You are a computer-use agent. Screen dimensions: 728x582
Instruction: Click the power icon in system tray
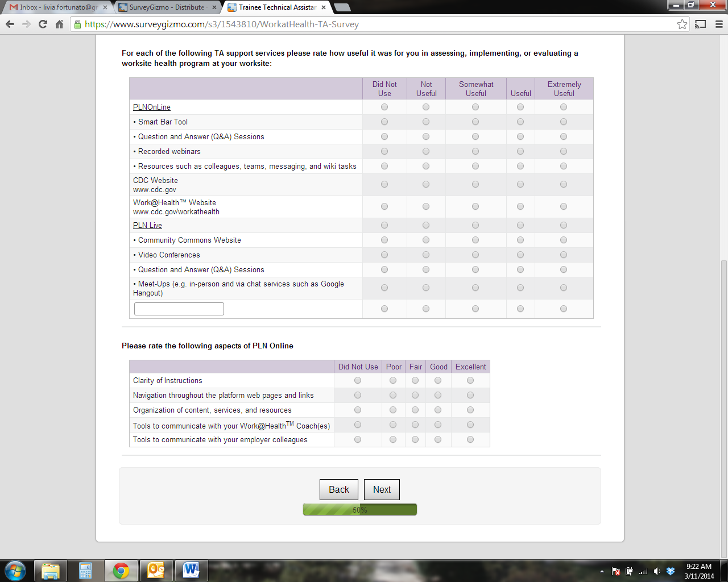point(629,571)
